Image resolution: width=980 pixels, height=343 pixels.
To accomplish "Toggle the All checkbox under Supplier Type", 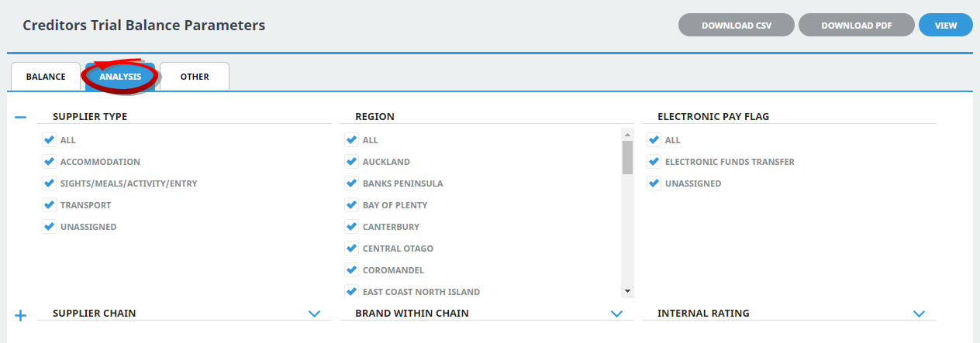I will [x=50, y=140].
